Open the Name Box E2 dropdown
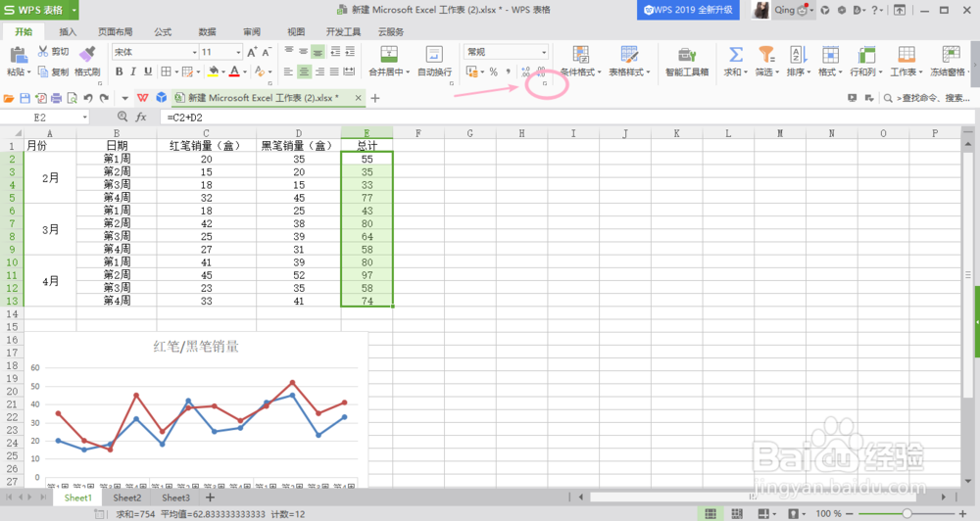The image size is (980, 521). coord(85,118)
